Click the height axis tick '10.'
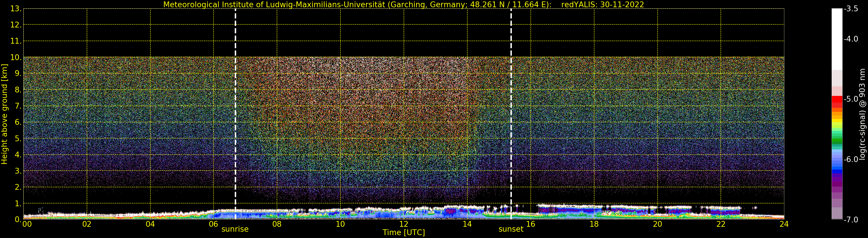 click(x=16, y=57)
